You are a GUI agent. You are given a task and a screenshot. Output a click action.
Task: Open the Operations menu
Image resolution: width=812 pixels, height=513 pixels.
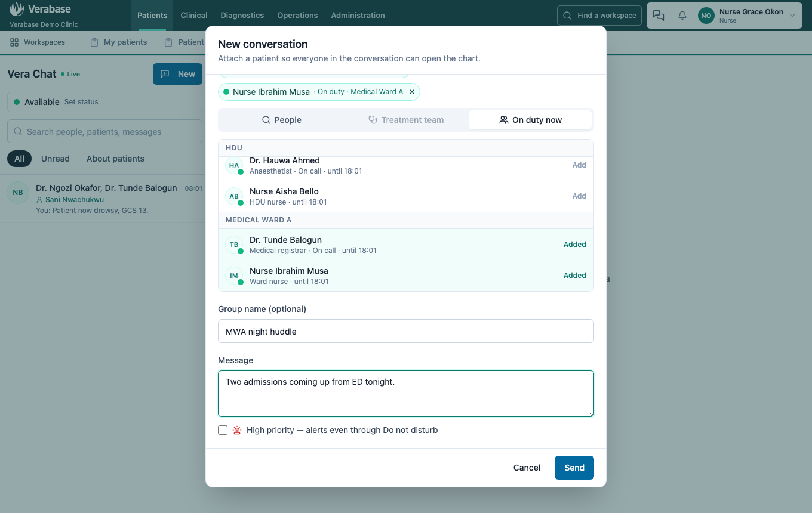(x=297, y=16)
